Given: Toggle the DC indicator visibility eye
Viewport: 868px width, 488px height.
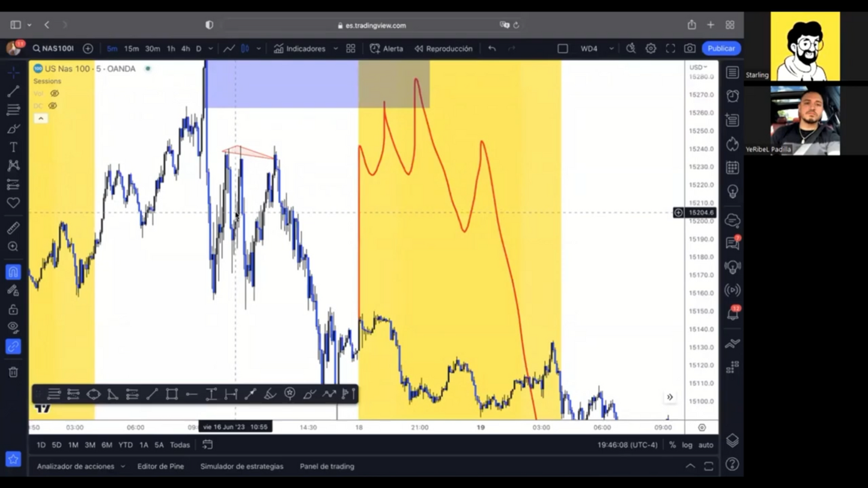Looking at the screenshot, I should (x=53, y=106).
